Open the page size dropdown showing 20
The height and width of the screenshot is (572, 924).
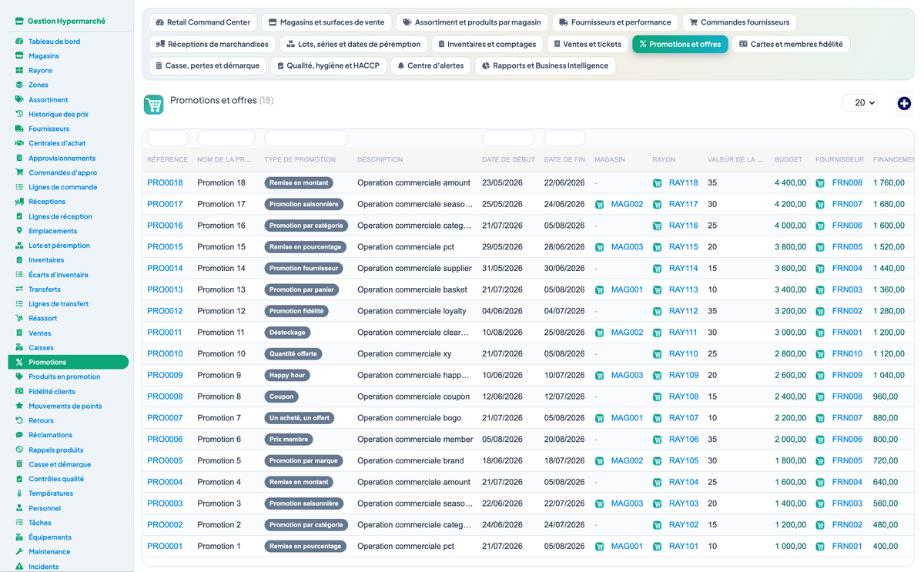(x=859, y=102)
